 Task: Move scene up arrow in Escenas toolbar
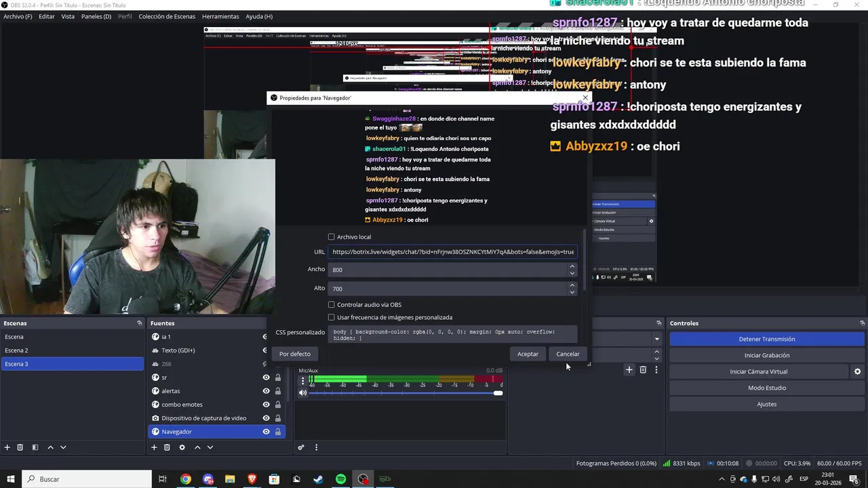pos(50,447)
